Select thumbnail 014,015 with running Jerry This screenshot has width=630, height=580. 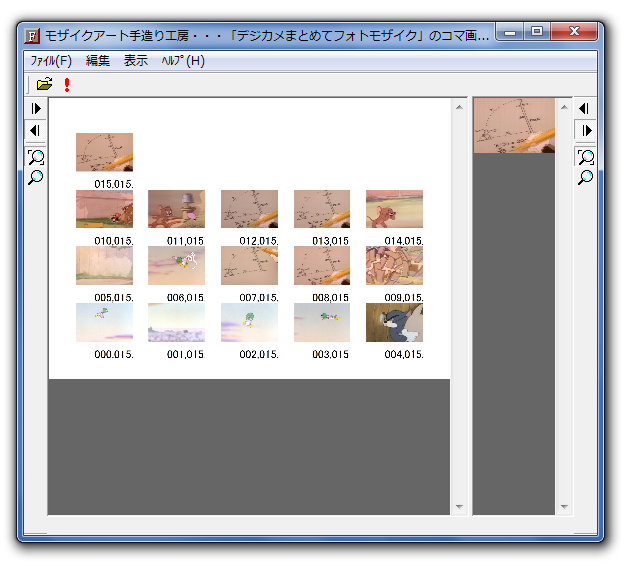tap(394, 209)
